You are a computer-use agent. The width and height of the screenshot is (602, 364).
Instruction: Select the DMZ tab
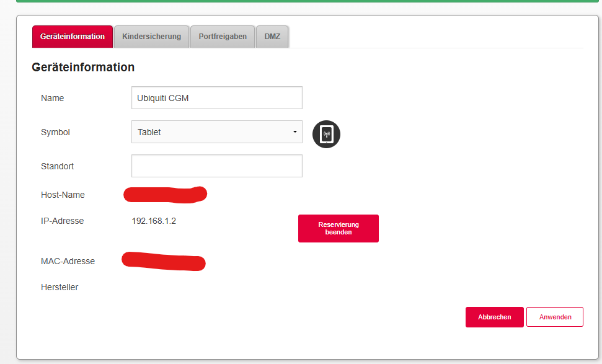[x=272, y=37]
